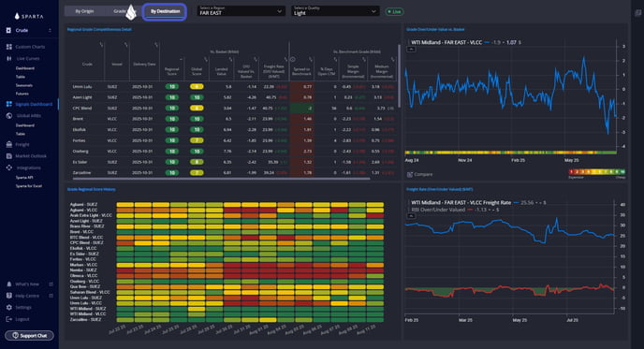Viewport: 644px width, 349px height.
Task: Open the Select a Quality dropdown
Action: (335, 11)
